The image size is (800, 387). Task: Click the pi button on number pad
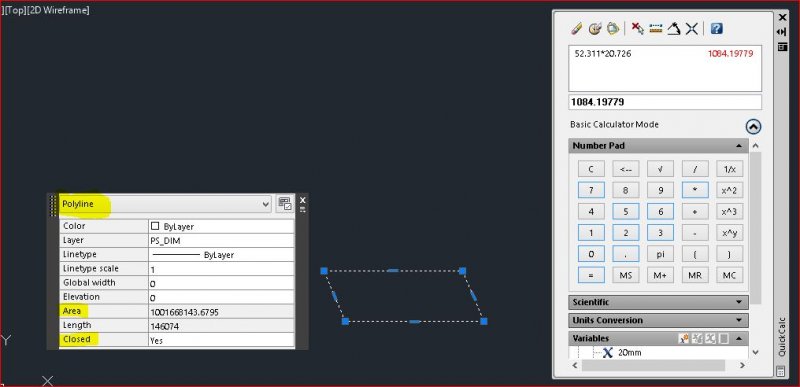point(660,254)
